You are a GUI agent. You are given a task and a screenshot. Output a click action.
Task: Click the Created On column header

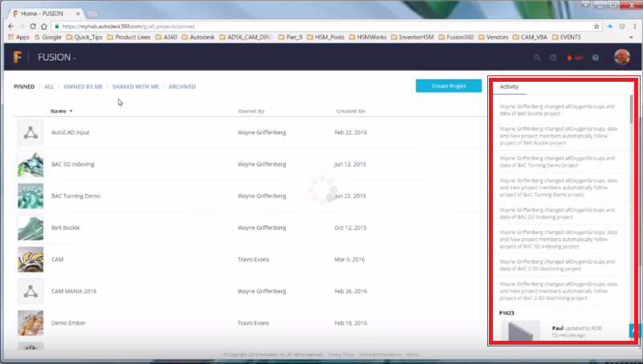[x=351, y=111]
